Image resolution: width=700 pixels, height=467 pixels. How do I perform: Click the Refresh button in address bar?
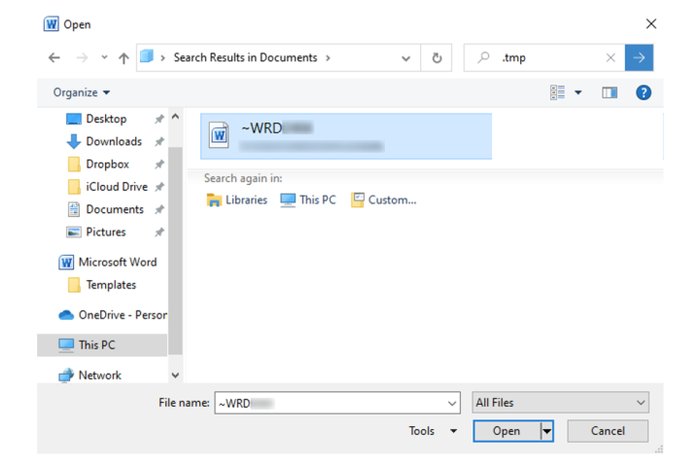(x=436, y=58)
